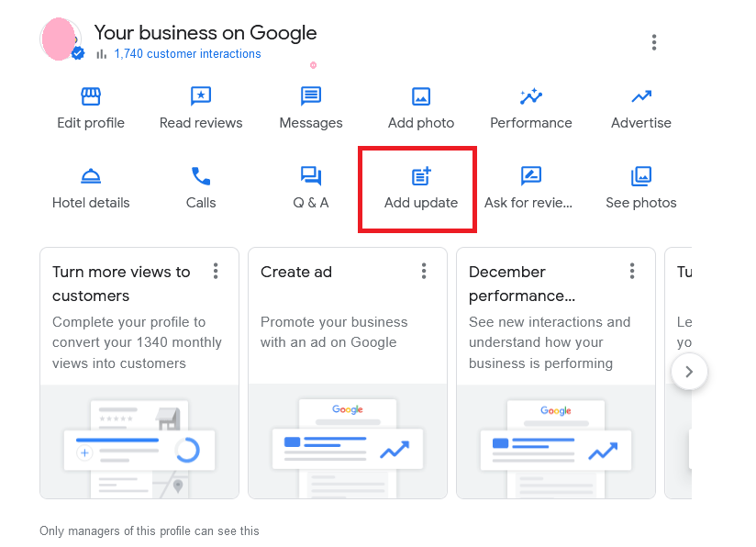The image size is (756, 547).
Task: Click 'Only managers of this profile can see this' text
Action: coord(150,531)
